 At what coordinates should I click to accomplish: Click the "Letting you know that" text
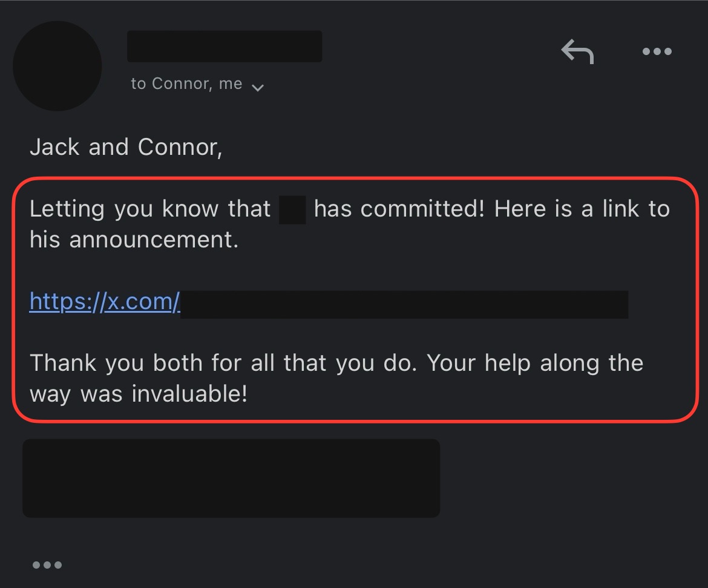[x=150, y=209]
